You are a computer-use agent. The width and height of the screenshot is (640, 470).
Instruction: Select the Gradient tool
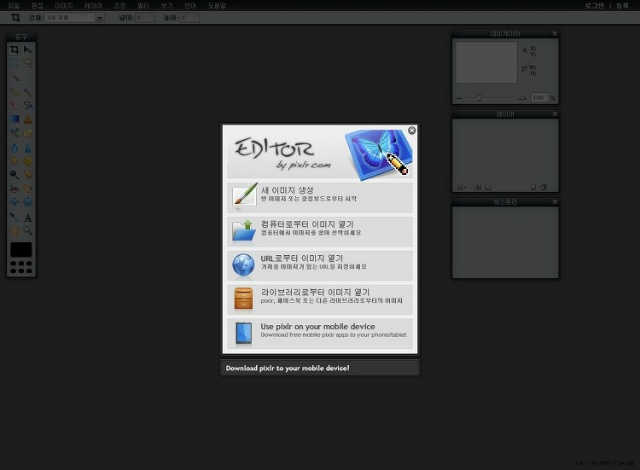15,119
